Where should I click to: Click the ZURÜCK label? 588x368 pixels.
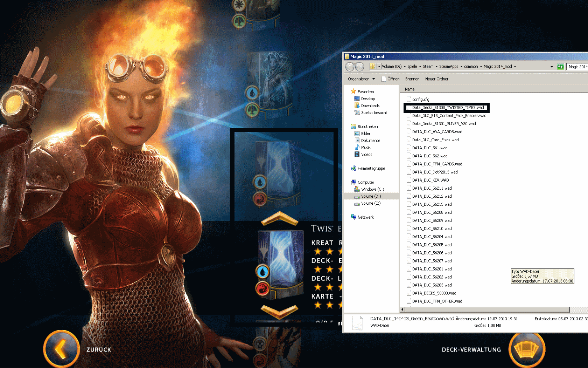click(99, 350)
